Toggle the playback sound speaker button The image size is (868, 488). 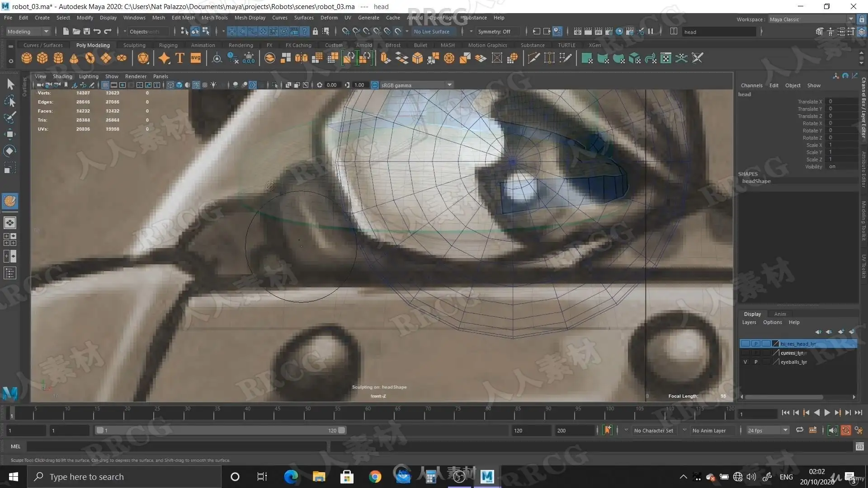[x=832, y=431]
